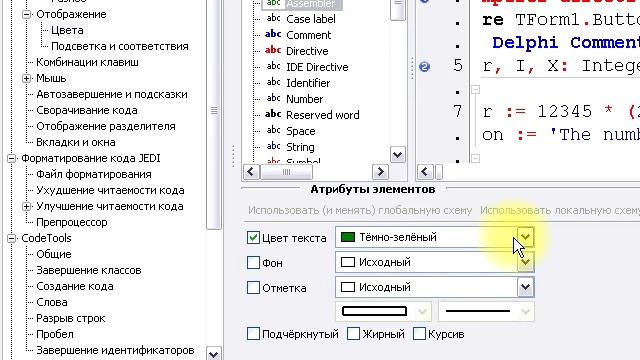Image resolution: width=640 pixels, height=360 pixels.
Task: Open Создание кода settings
Action: click(75, 286)
